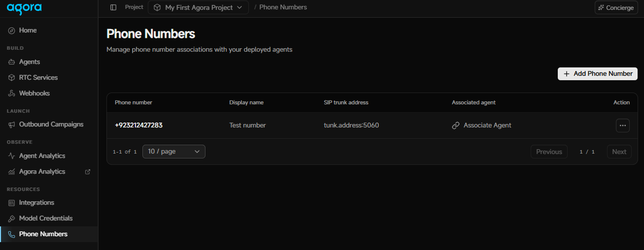This screenshot has height=250, width=644.
Task: Click the Associate Agent link
Action: (481, 125)
